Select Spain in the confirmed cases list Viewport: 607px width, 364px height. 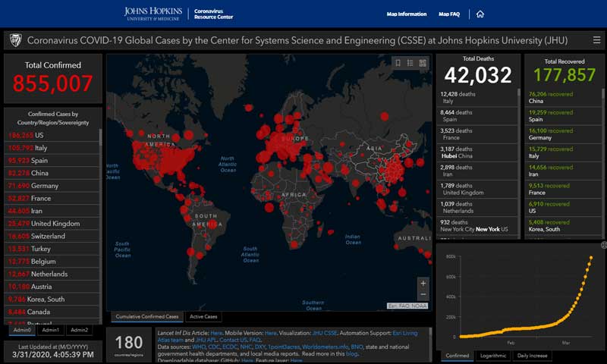[x=52, y=160]
